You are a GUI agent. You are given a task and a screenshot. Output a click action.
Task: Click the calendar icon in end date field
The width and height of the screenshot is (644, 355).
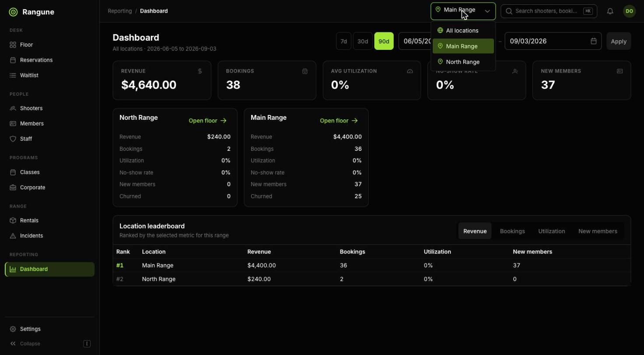tap(594, 41)
